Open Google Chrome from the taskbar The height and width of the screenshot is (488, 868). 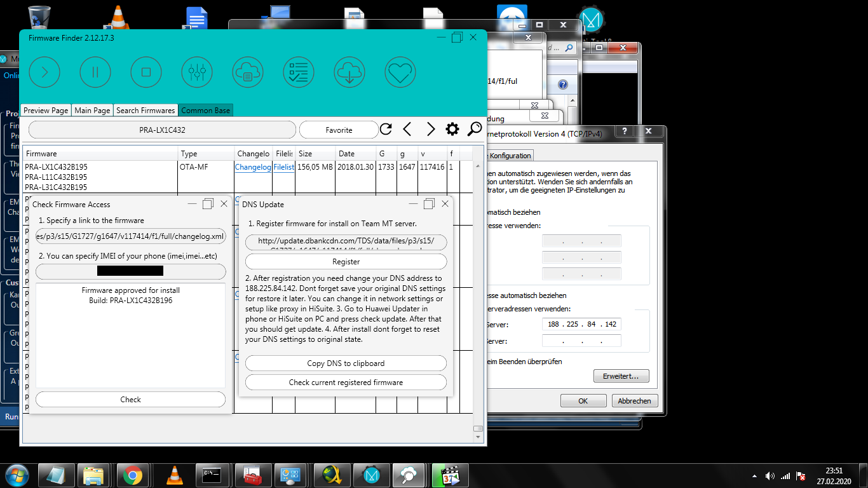click(132, 475)
